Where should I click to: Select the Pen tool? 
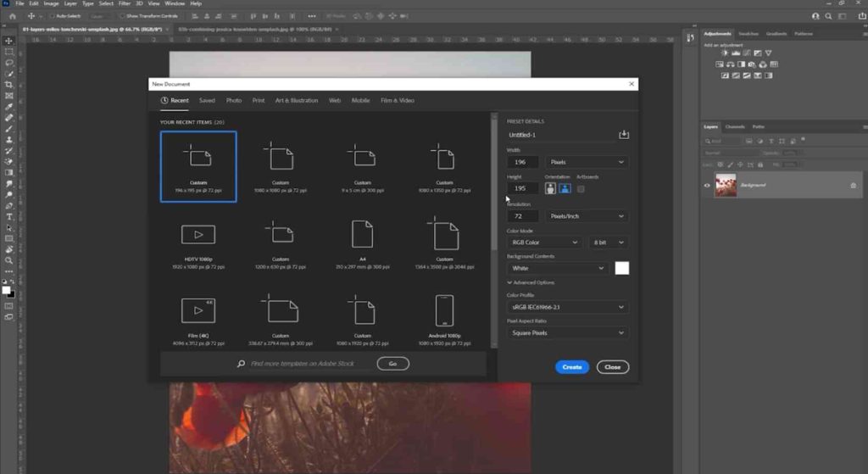pos(8,205)
